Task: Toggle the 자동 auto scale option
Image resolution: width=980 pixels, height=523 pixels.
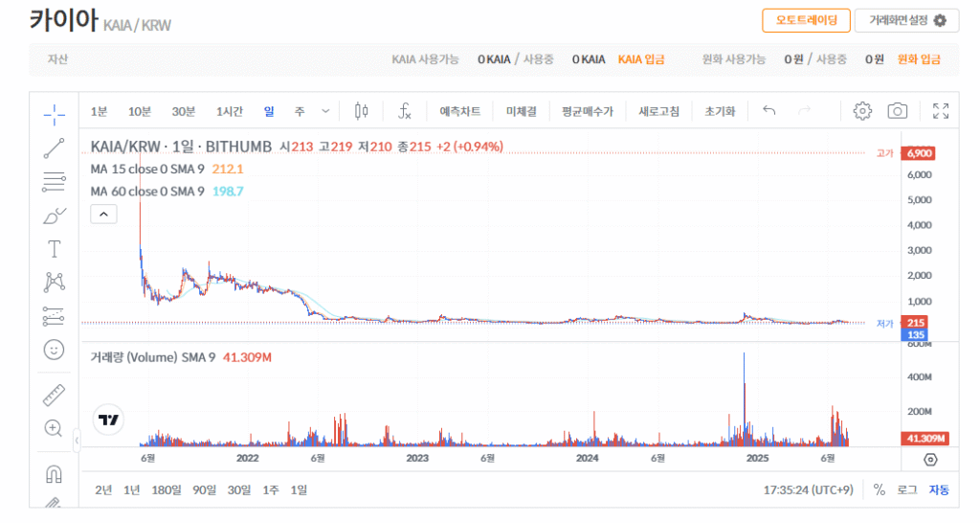Action: (x=939, y=489)
